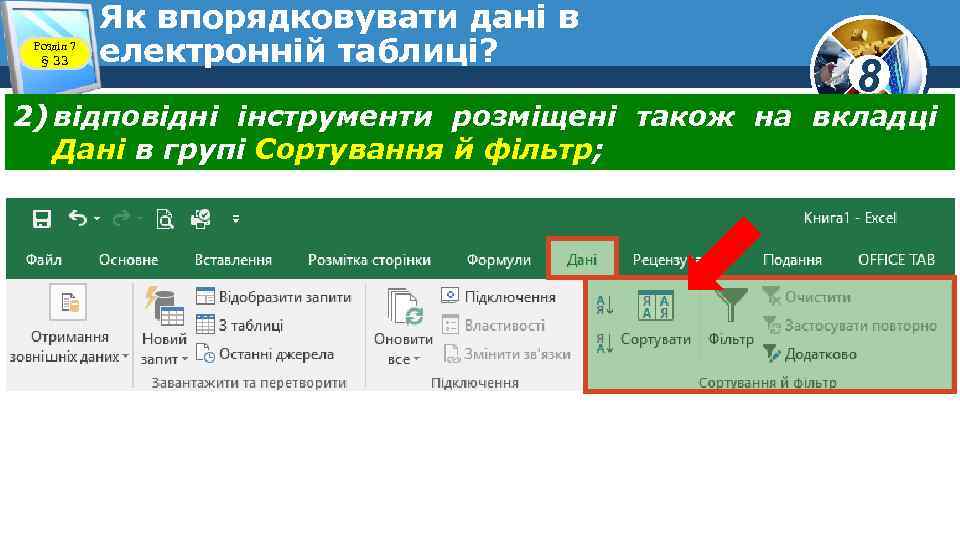The image size is (960, 540).
Task: Expand Отримання зовнішніх даних dropdown arrow
Action: [126, 356]
